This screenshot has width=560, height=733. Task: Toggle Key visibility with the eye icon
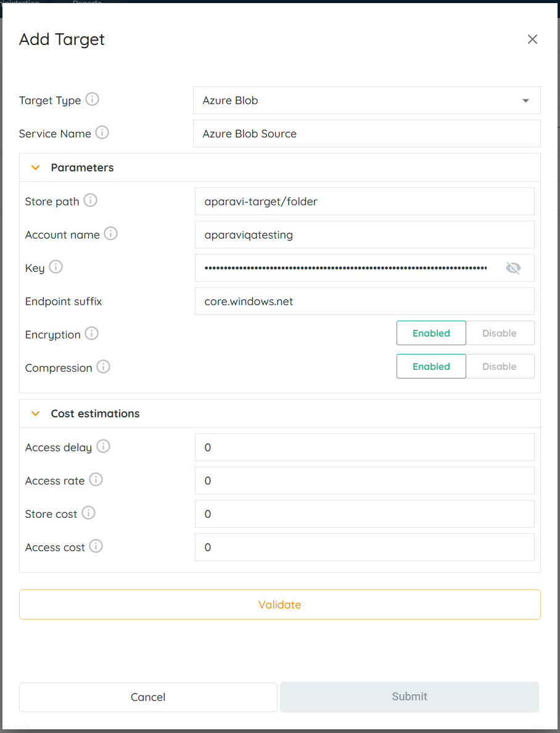pos(513,268)
